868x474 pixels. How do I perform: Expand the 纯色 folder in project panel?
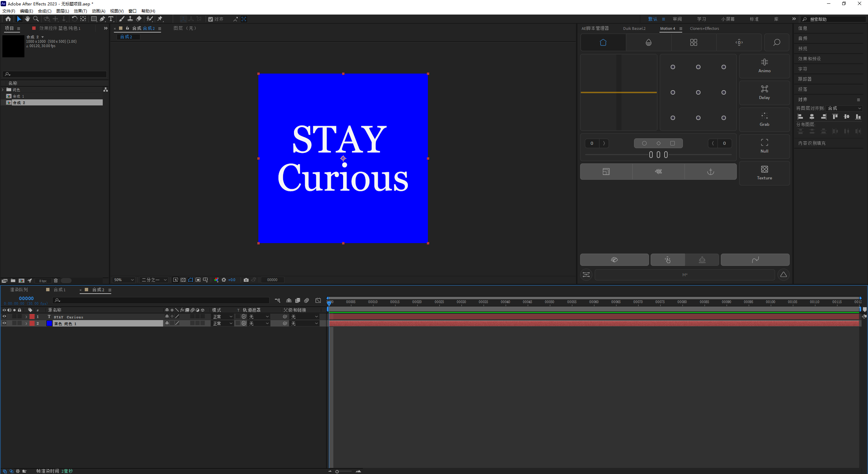(3, 90)
